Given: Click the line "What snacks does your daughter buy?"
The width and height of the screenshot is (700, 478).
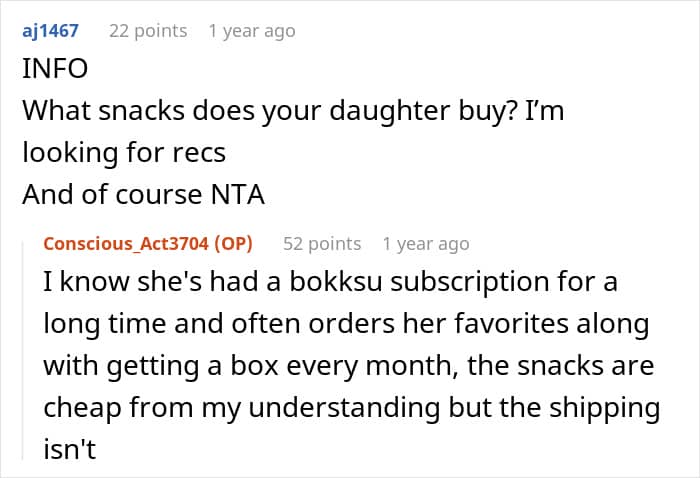Looking at the screenshot, I should 293,112.
